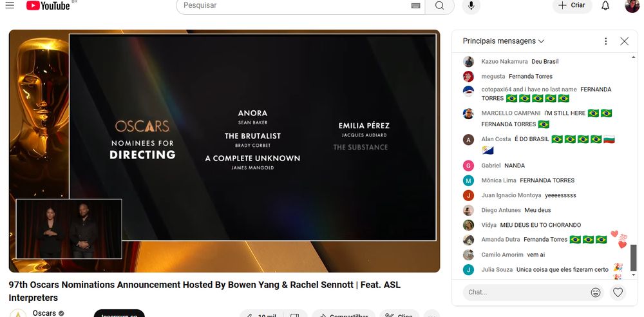This screenshot has height=317, width=644.
Task: Click Juan Ignacio Montoya's orange J avatar
Action: tap(469, 195)
